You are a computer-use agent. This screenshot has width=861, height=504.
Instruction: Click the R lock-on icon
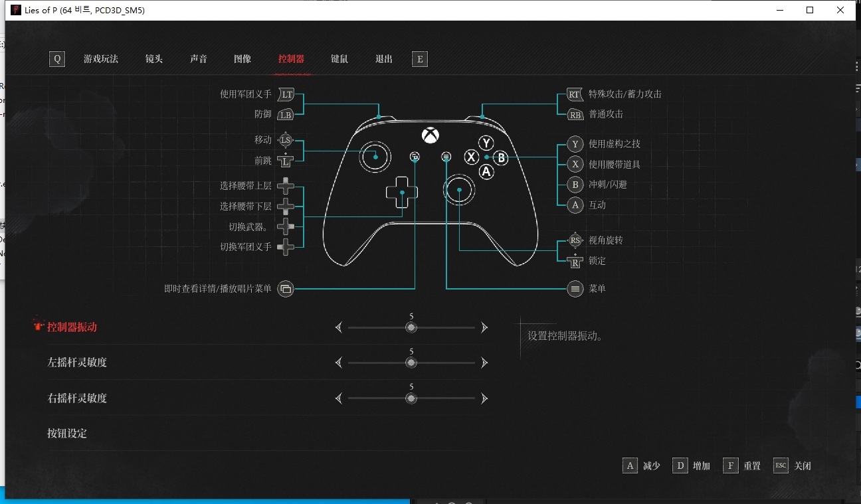[x=575, y=261]
